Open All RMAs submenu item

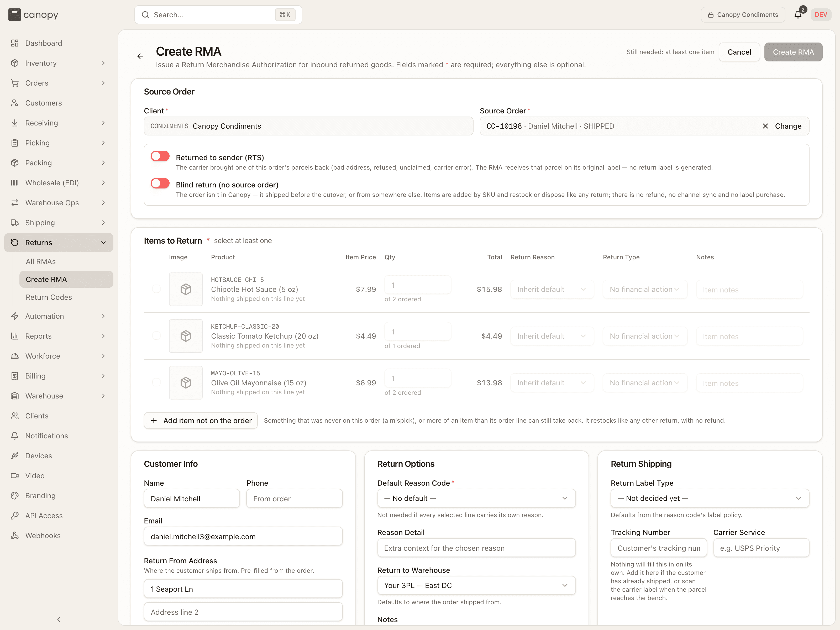(66, 262)
